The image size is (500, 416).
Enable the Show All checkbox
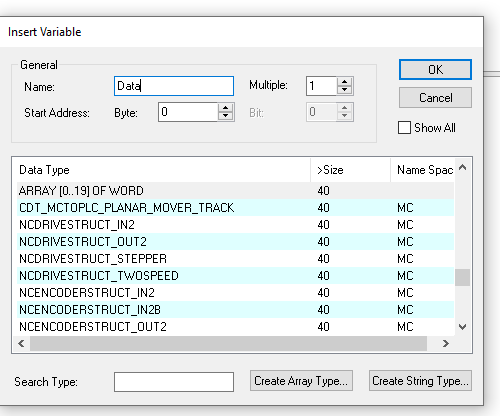pos(404,128)
